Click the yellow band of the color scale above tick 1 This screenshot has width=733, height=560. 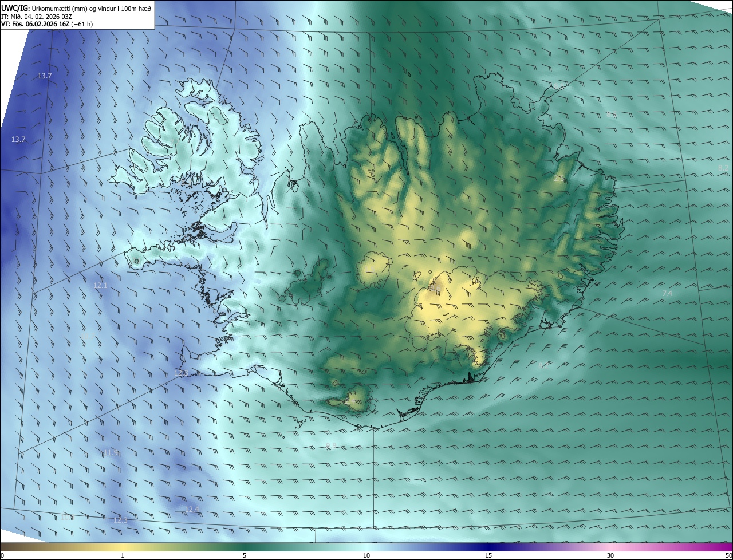tap(123, 547)
